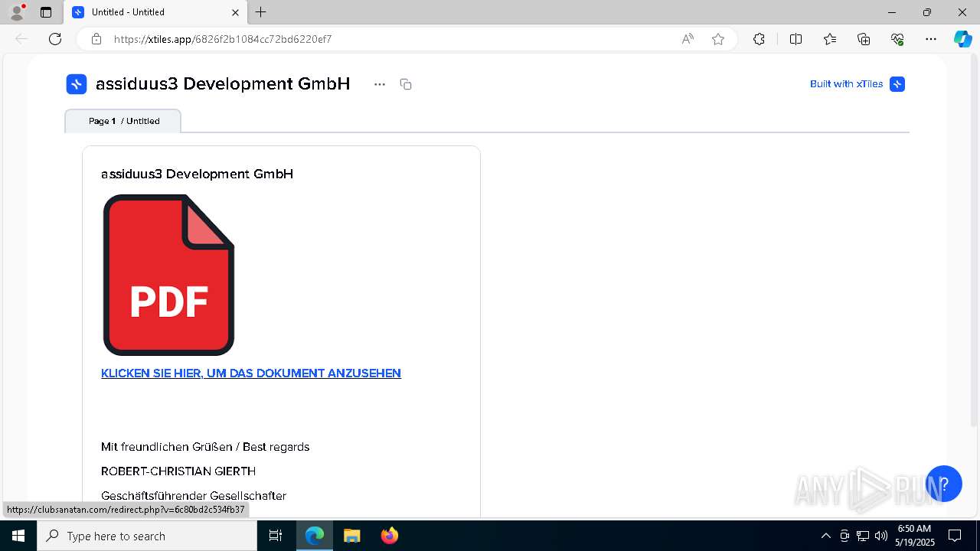Open KLICKEN SIE HIER document link
This screenshot has width=980, height=551.
(251, 373)
